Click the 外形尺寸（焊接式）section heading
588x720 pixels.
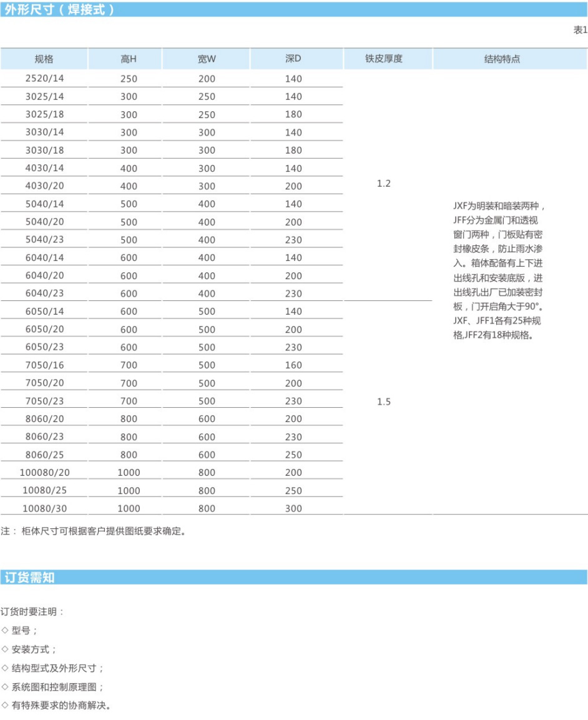tap(59, 9)
